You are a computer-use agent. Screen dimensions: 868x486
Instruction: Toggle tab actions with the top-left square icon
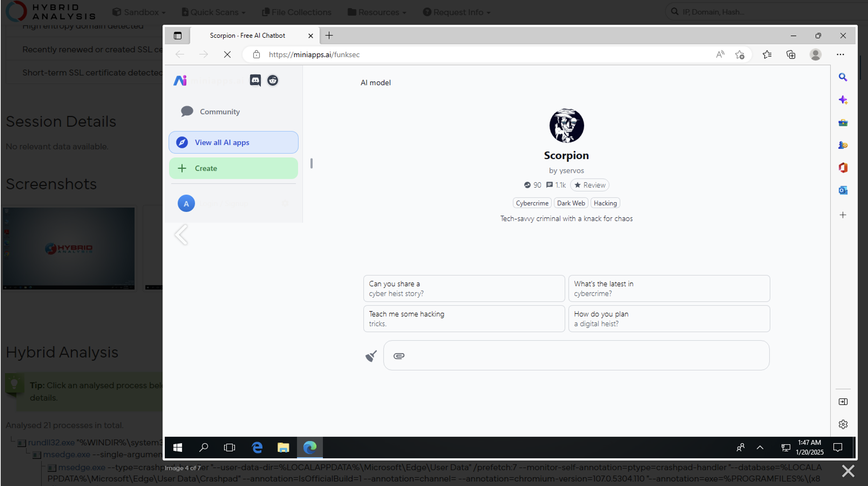pyautogui.click(x=178, y=35)
